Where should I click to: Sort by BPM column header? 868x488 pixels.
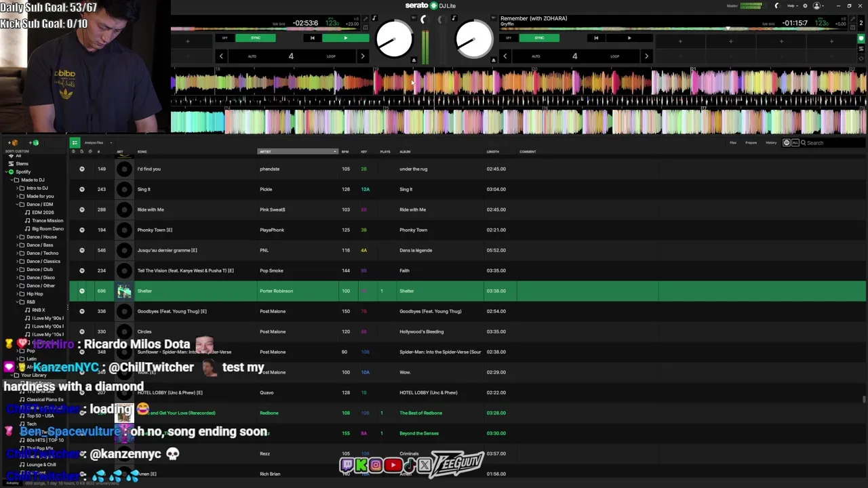point(345,152)
